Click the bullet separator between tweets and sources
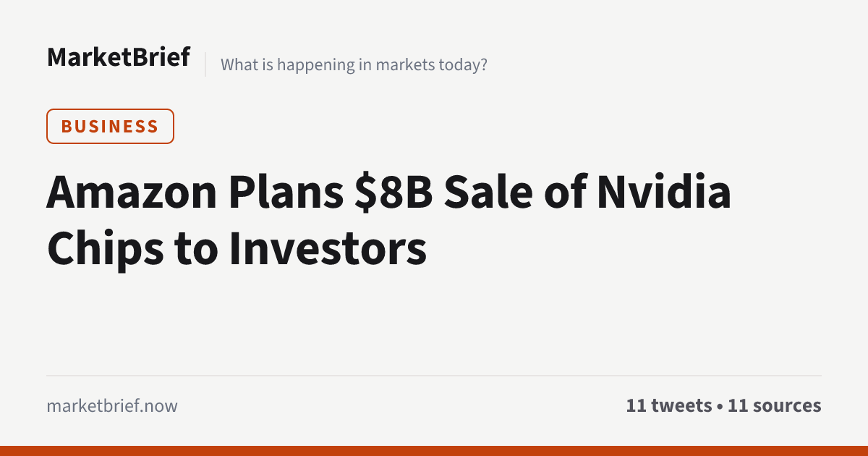Viewport: 868px width, 456px height. [720, 406]
